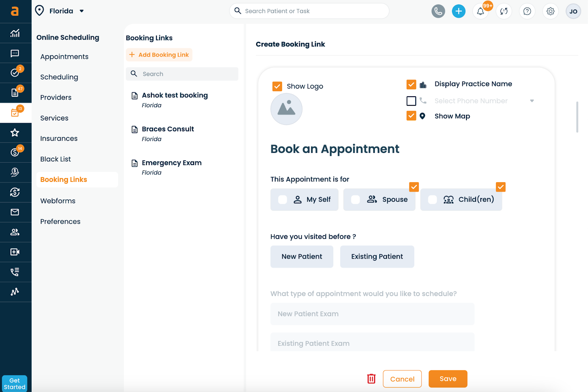Open settings gear in top bar
The width and height of the screenshot is (588, 392).
pyautogui.click(x=550, y=11)
